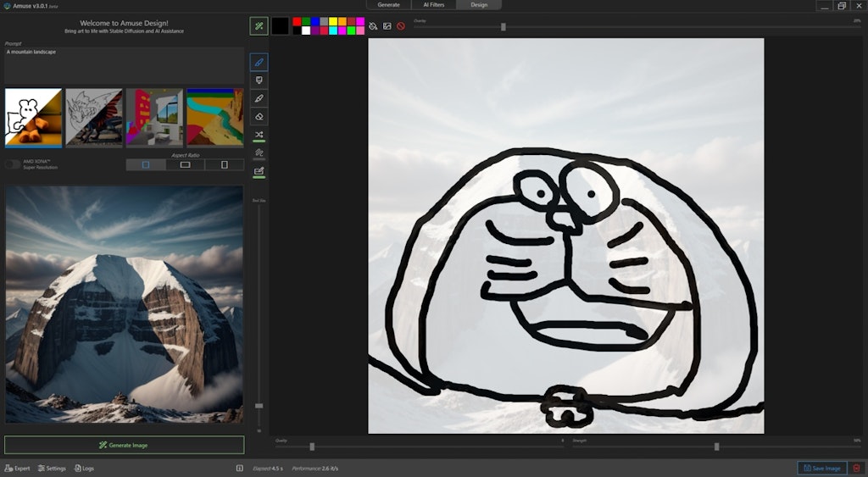Image resolution: width=868 pixels, height=477 pixels.
Task: Click the magic wand icon above the toolbar
Action: point(259,26)
